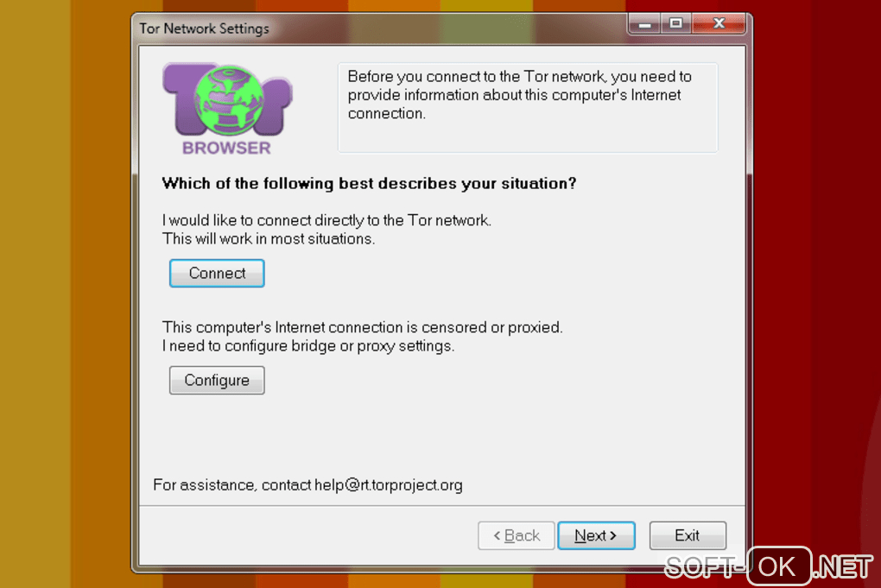Minimize the Tor Network Settings window
The height and width of the screenshot is (588, 881).
pyautogui.click(x=644, y=24)
